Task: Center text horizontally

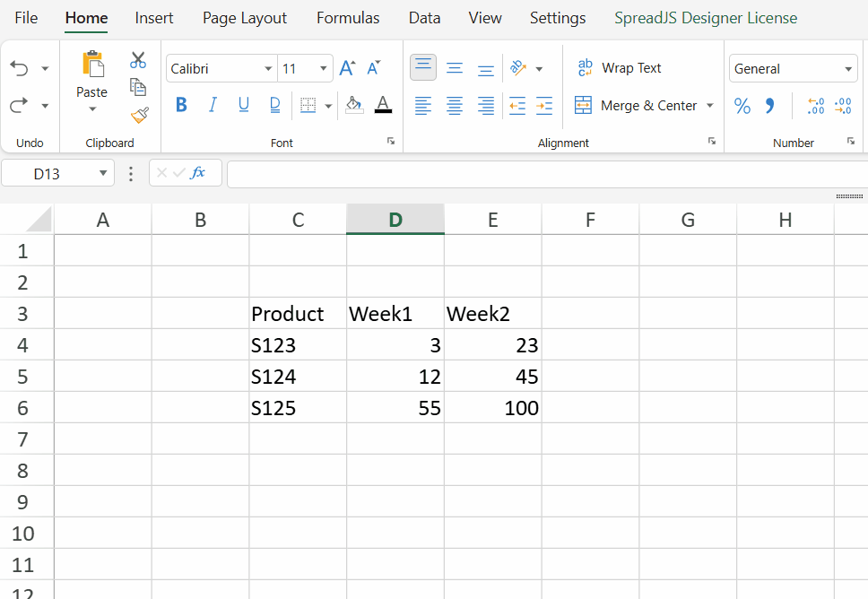Action: click(455, 105)
